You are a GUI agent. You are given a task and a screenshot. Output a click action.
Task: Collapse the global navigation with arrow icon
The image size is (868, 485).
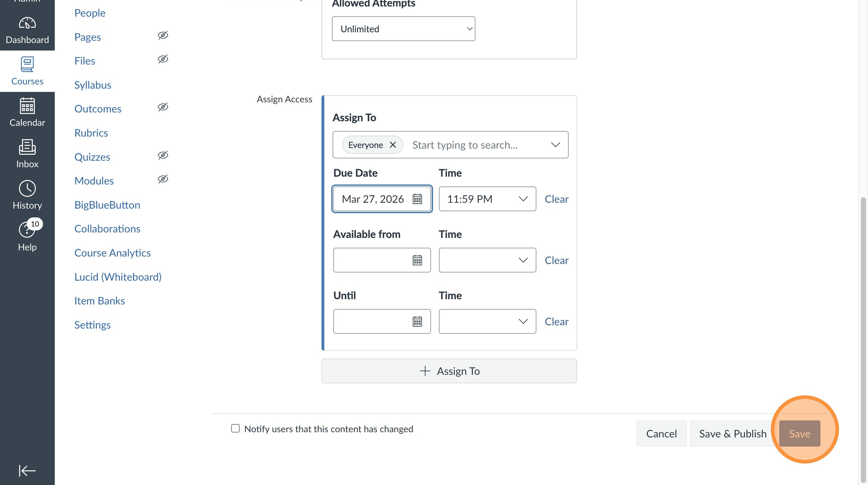pyautogui.click(x=27, y=470)
